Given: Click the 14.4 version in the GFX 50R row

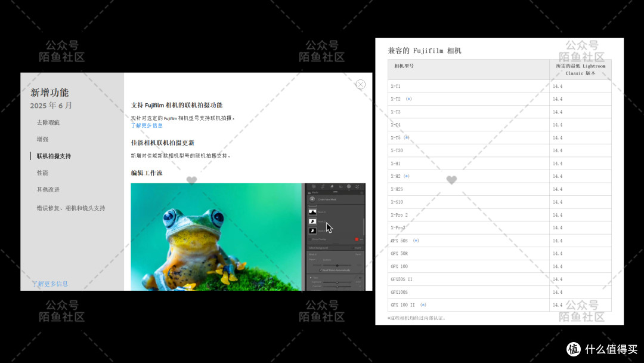Looking at the screenshot, I should pyautogui.click(x=558, y=254).
